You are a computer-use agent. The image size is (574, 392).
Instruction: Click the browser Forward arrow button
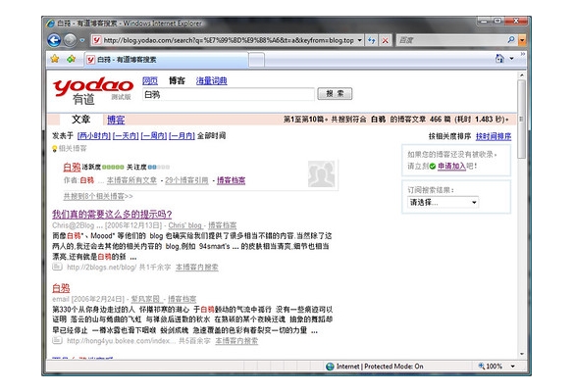(x=70, y=40)
